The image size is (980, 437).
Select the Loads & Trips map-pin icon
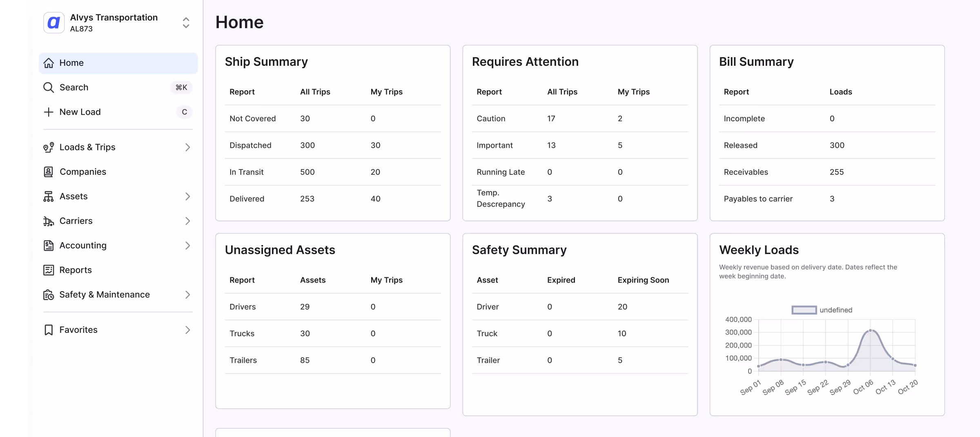(x=49, y=147)
